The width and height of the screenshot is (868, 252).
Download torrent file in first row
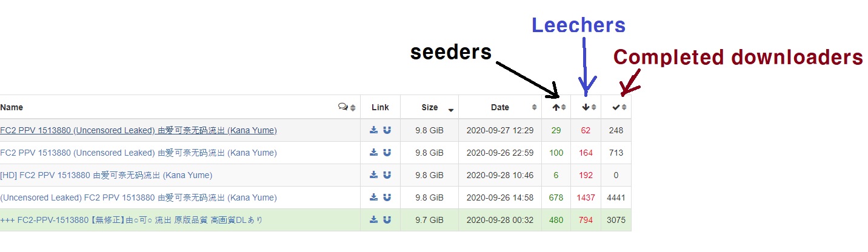(x=374, y=130)
